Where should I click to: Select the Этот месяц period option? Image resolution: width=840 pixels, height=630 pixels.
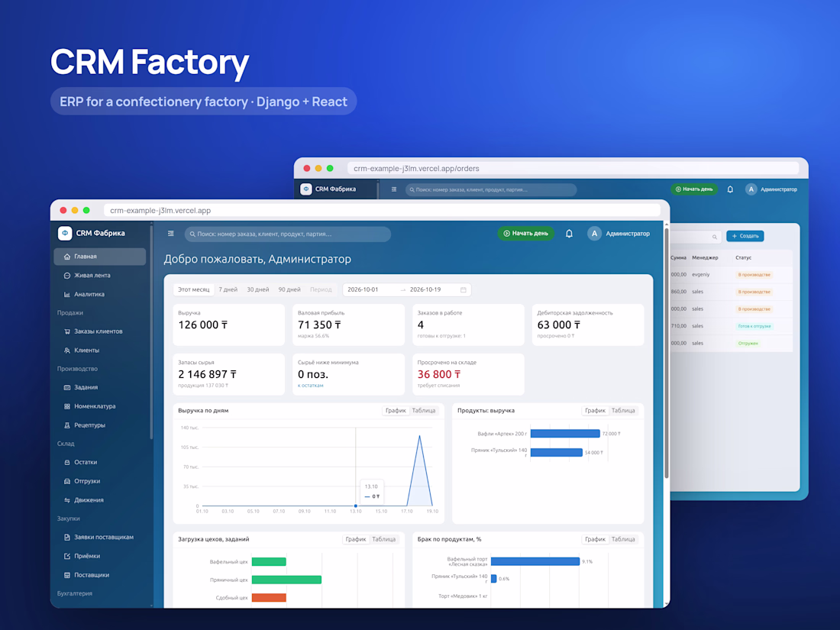coord(193,290)
